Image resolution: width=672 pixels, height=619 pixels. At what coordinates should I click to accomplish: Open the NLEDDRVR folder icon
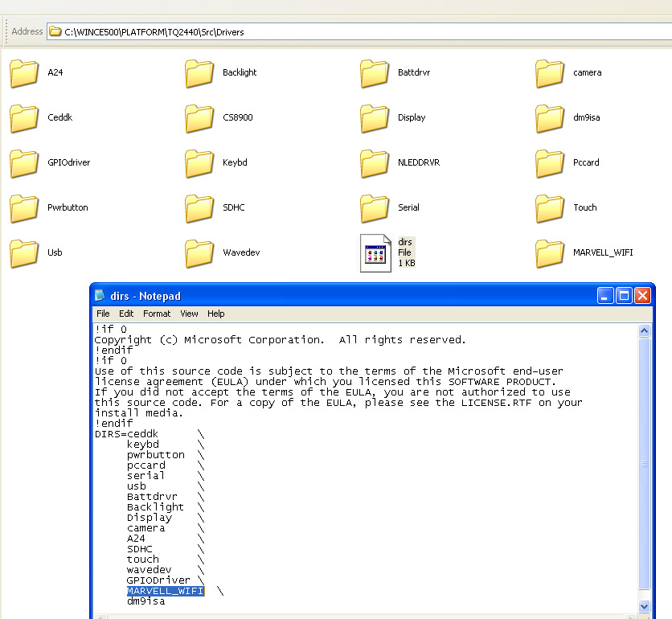point(375,163)
